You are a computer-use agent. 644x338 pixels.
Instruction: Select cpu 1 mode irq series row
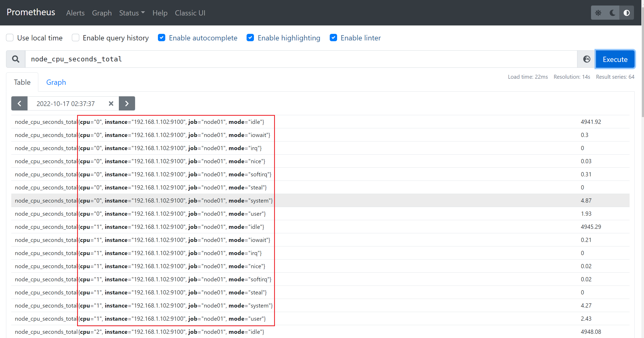[320, 253]
